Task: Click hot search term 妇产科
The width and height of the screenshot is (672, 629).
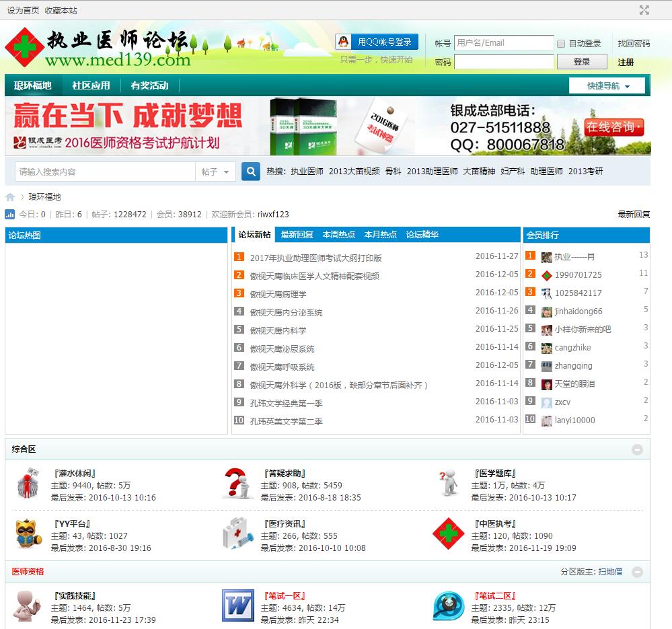Action: [513, 172]
